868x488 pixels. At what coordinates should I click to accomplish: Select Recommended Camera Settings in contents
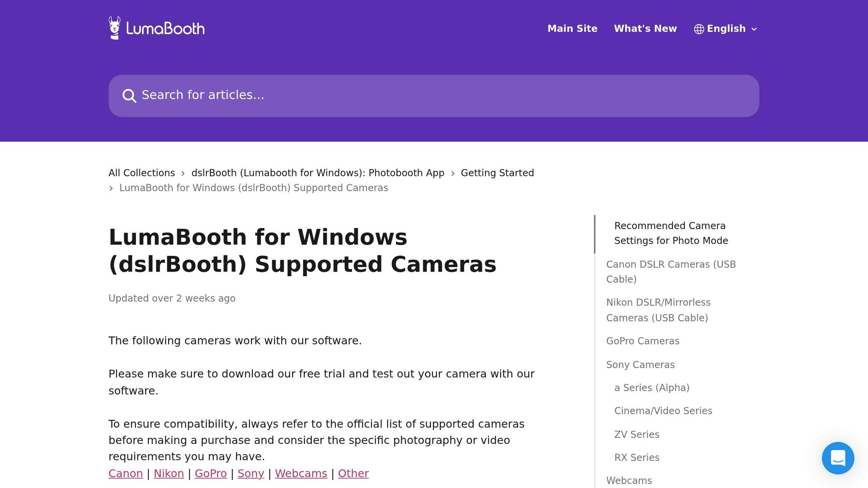671,233
